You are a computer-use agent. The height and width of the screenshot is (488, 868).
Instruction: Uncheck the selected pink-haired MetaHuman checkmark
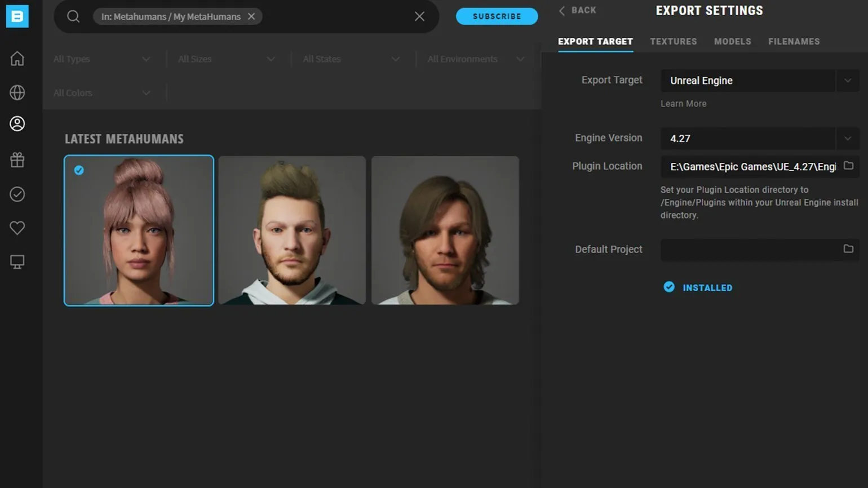tap(79, 170)
